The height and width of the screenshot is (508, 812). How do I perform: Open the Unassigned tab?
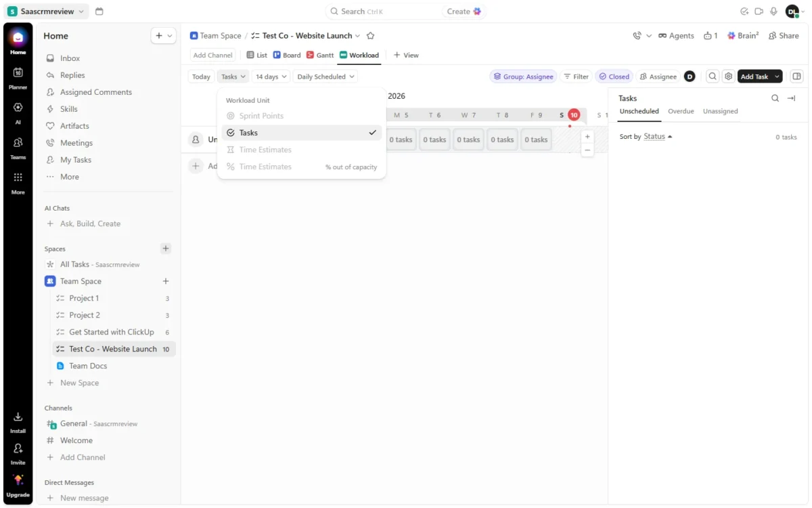pyautogui.click(x=720, y=111)
